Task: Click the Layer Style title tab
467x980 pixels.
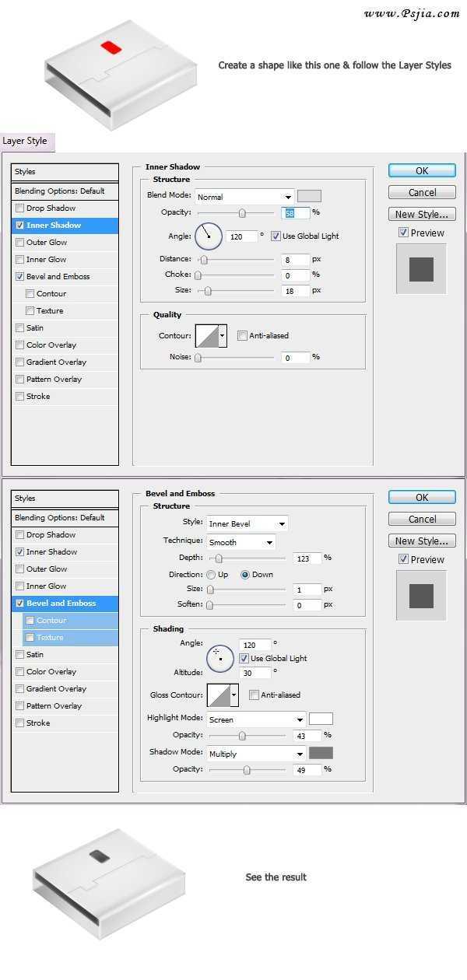Action: coord(25,141)
